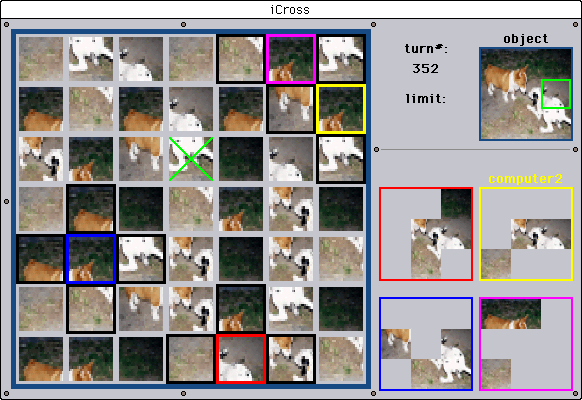
Task: Click the top-right corner tile of the board
Action: 341,59
